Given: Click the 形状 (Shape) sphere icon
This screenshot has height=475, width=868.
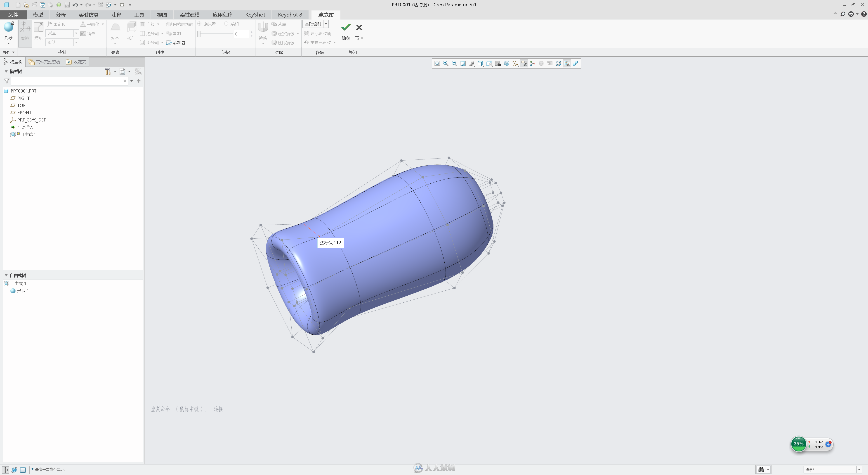Looking at the screenshot, I should click(x=8, y=27).
